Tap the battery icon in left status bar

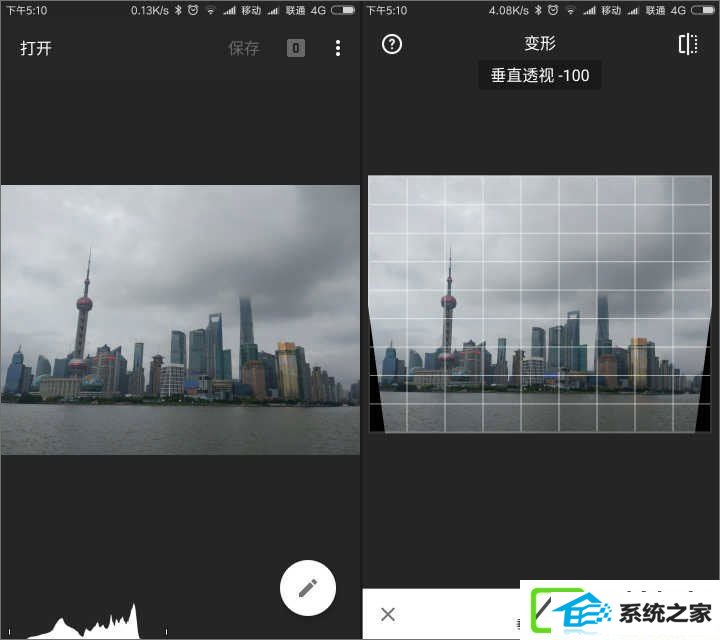point(343,10)
